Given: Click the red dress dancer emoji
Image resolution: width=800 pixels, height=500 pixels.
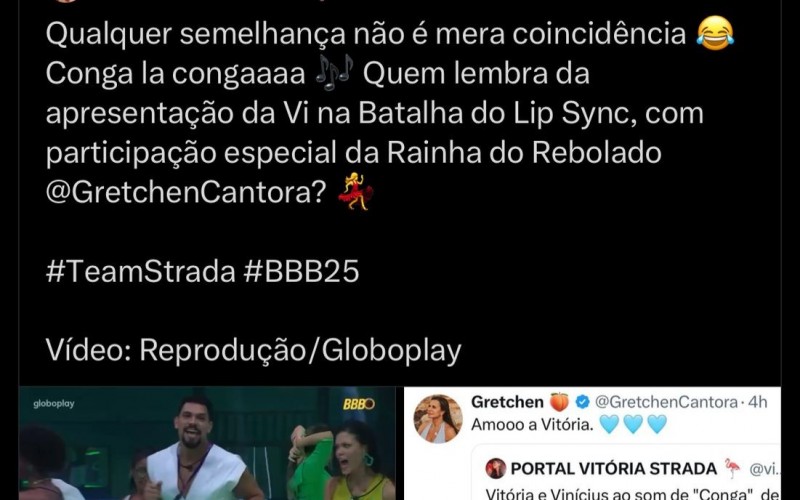Looking at the screenshot, I should [x=356, y=192].
